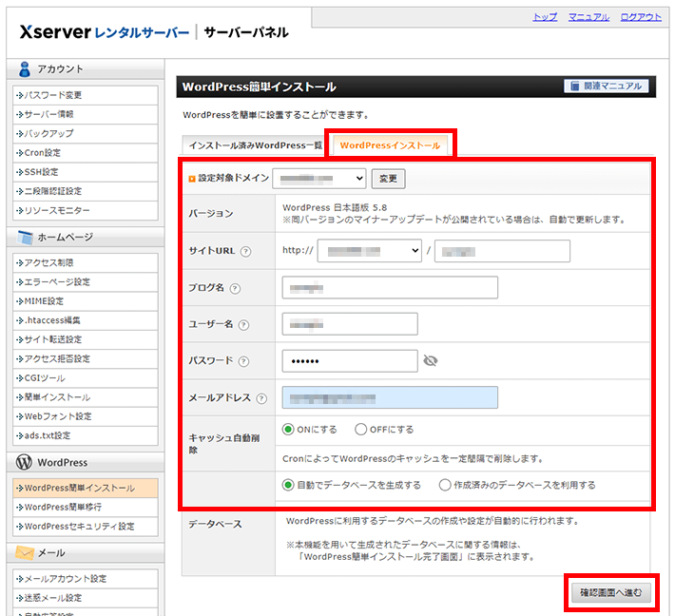Open Webフォント設定 in sidebar
The height and width of the screenshot is (616, 675).
[86, 416]
